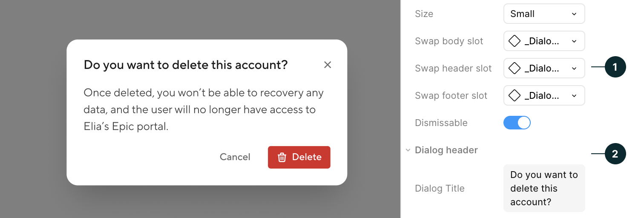
Task: Click annotation marker number 2
Action: (615, 154)
